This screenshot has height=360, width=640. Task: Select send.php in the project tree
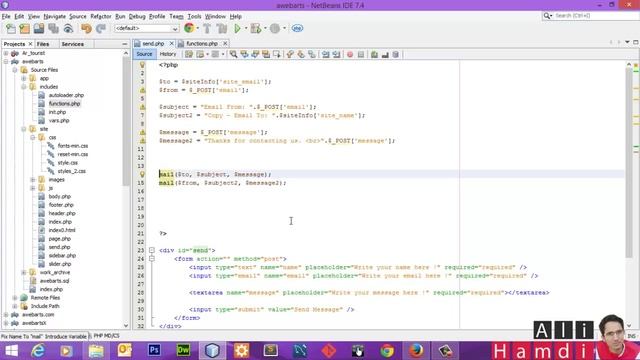click(60, 247)
